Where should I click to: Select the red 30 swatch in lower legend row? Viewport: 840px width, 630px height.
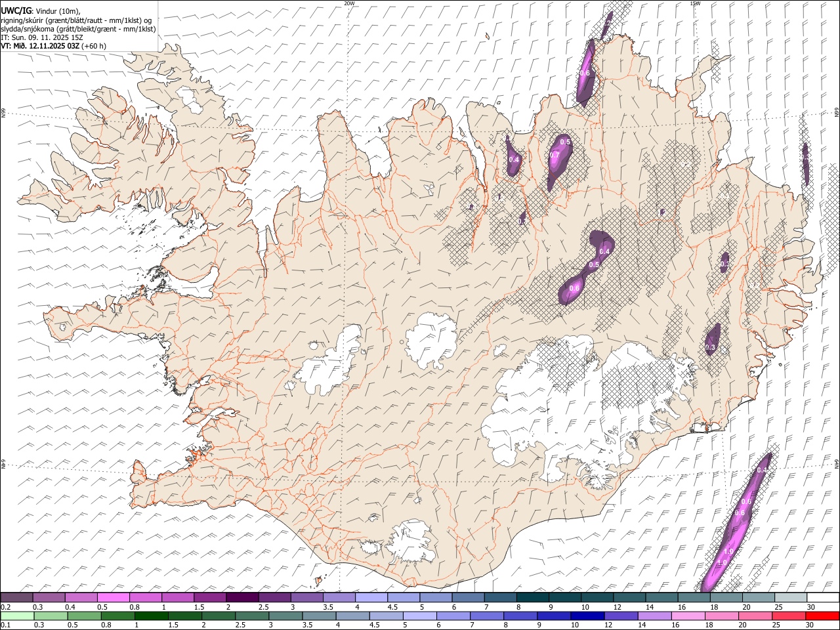pyautogui.click(x=822, y=616)
